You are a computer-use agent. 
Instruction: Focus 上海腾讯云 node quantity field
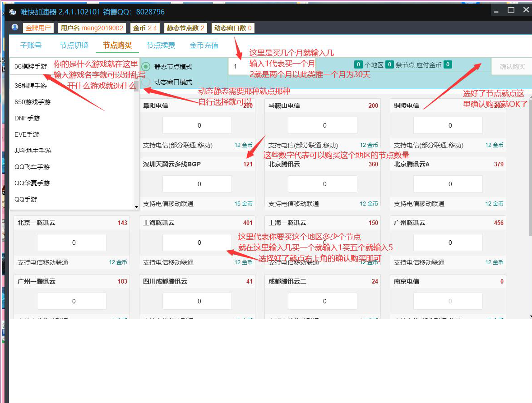point(197,243)
